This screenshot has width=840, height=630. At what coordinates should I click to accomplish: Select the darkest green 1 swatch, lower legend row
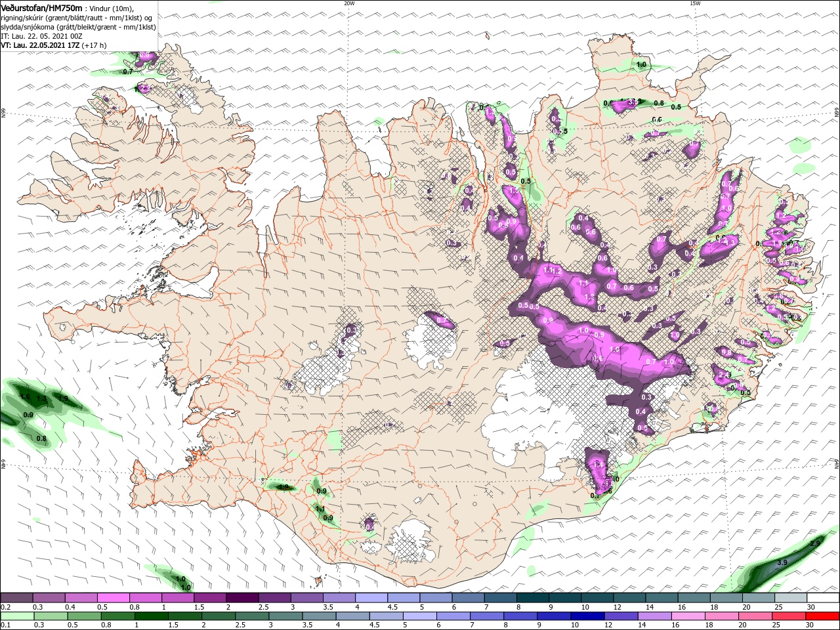pos(151,616)
